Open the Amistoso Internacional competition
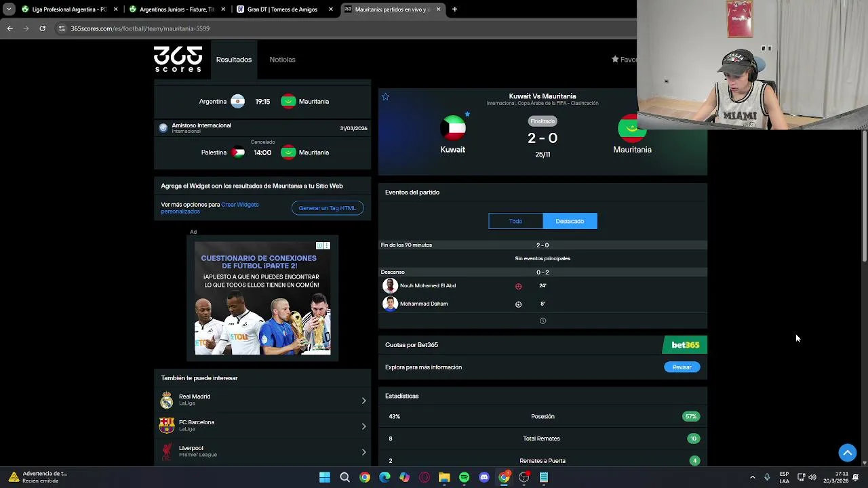This screenshot has width=868, height=488. tap(262, 128)
